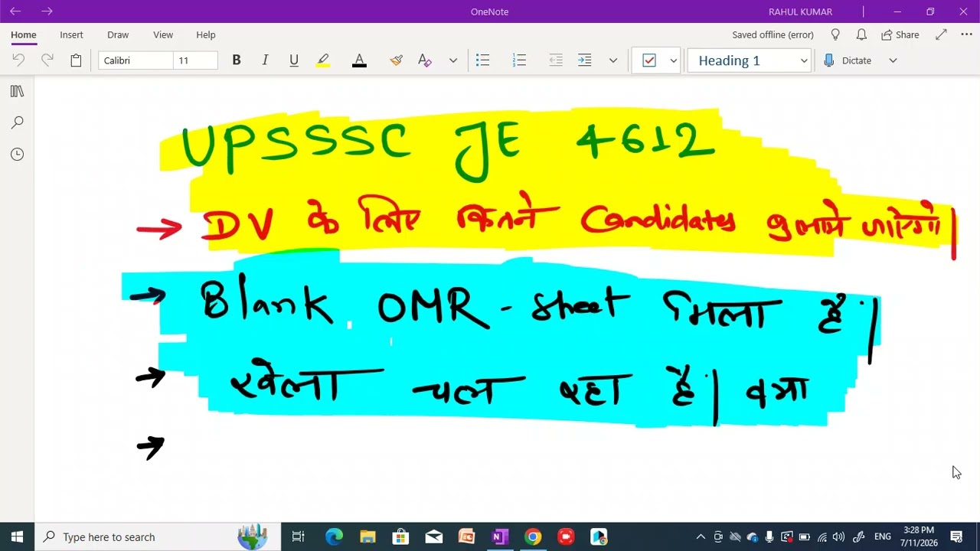Show notebooks navigation pane icon
This screenshot has height=551, width=980.
(x=17, y=91)
